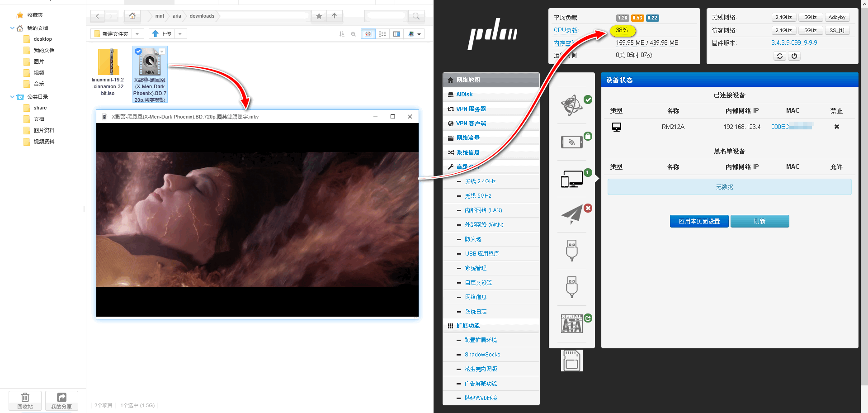
Task: Click the RM212A MAC address link
Action: (x=792, y=127)
